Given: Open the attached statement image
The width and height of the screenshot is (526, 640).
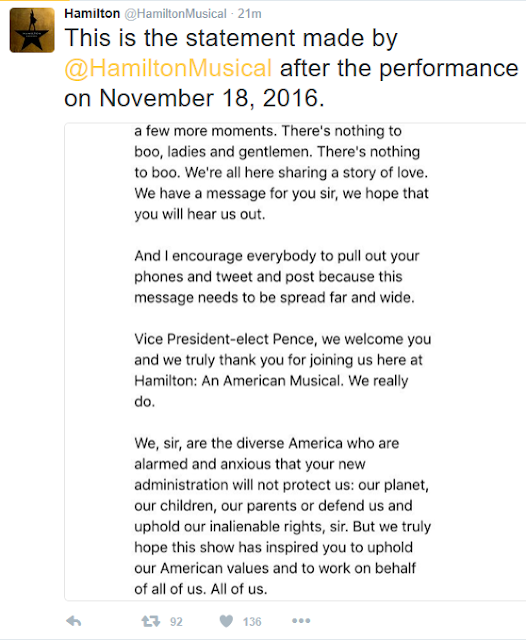Looking at the screenshot, I should click(x=295, y=361).
